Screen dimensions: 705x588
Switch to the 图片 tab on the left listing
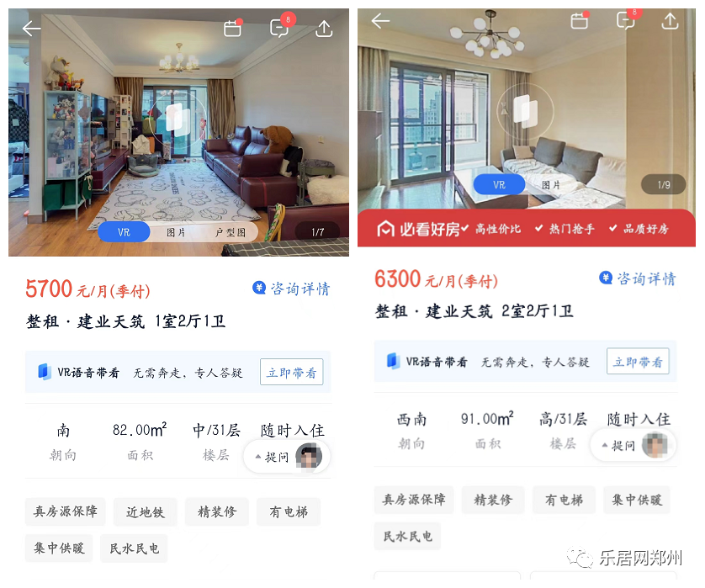point(176,232)
